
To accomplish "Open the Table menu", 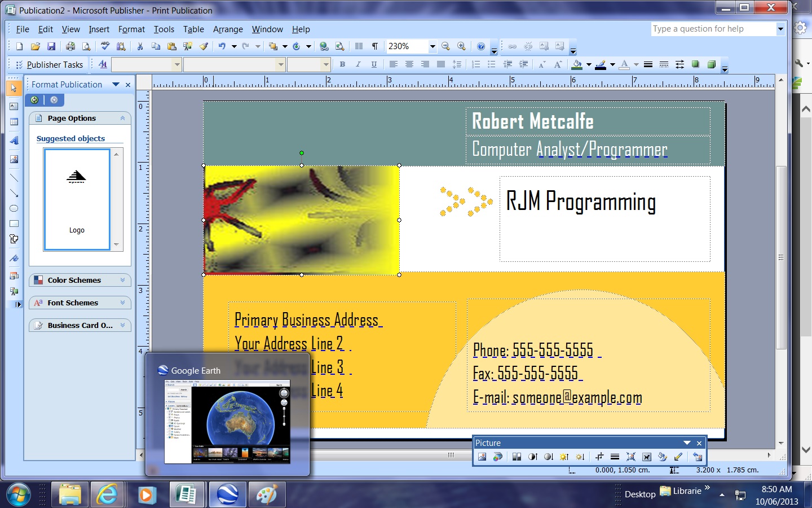I will click(193, 29).
